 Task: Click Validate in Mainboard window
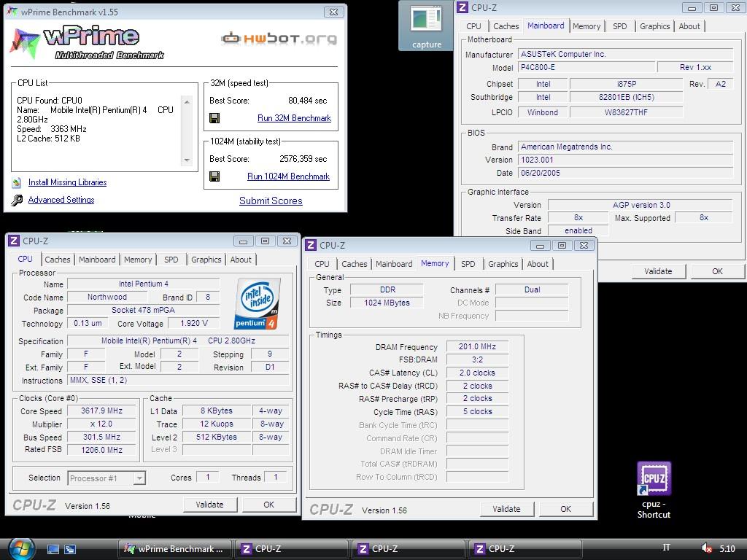coord(658,271)
